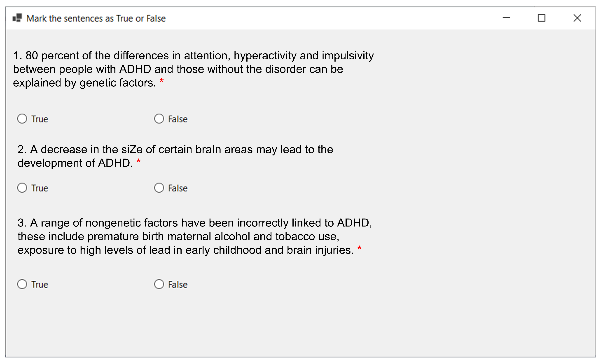This screenshot has width=603, height=364.
Task: Choose False for the nongenetic factors statement
Action: click(159, 284)
